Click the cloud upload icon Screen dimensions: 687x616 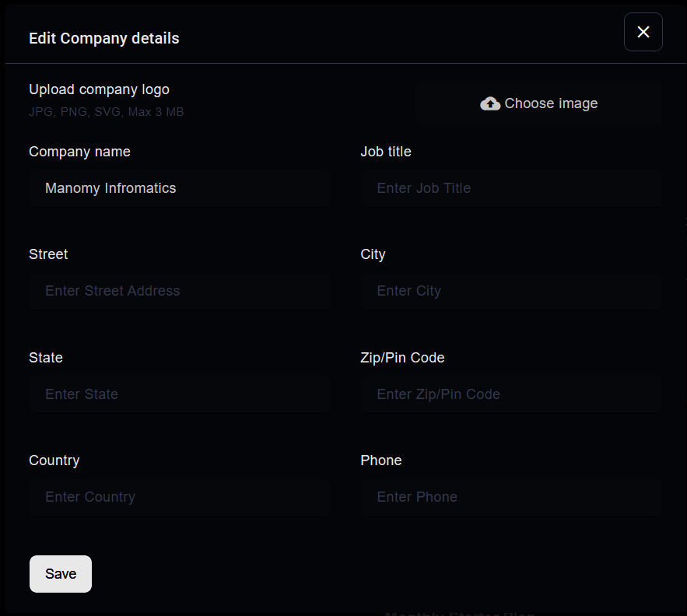[490, 104]
